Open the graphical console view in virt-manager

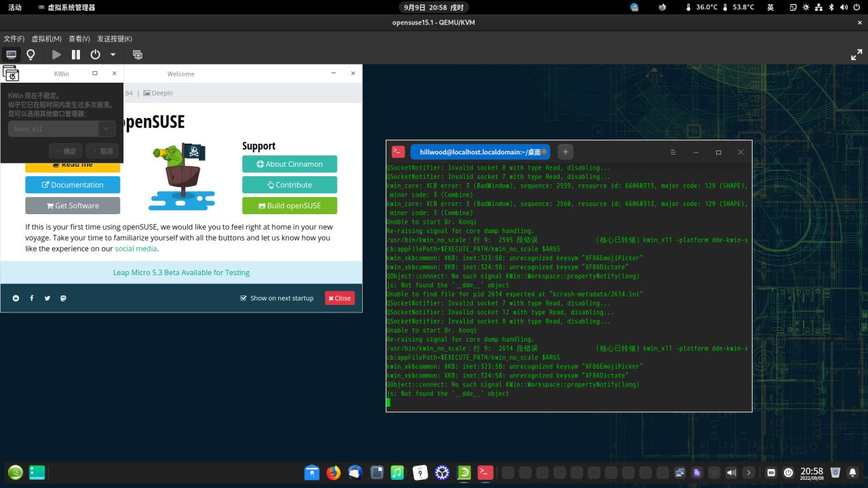coord(11,54)
